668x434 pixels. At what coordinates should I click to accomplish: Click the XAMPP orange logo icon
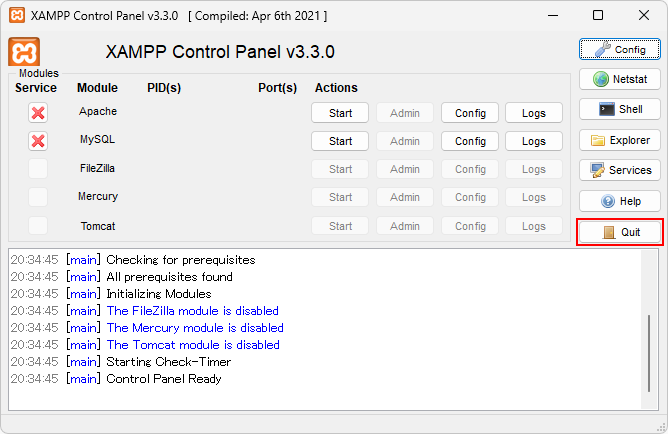coord(24,52)
